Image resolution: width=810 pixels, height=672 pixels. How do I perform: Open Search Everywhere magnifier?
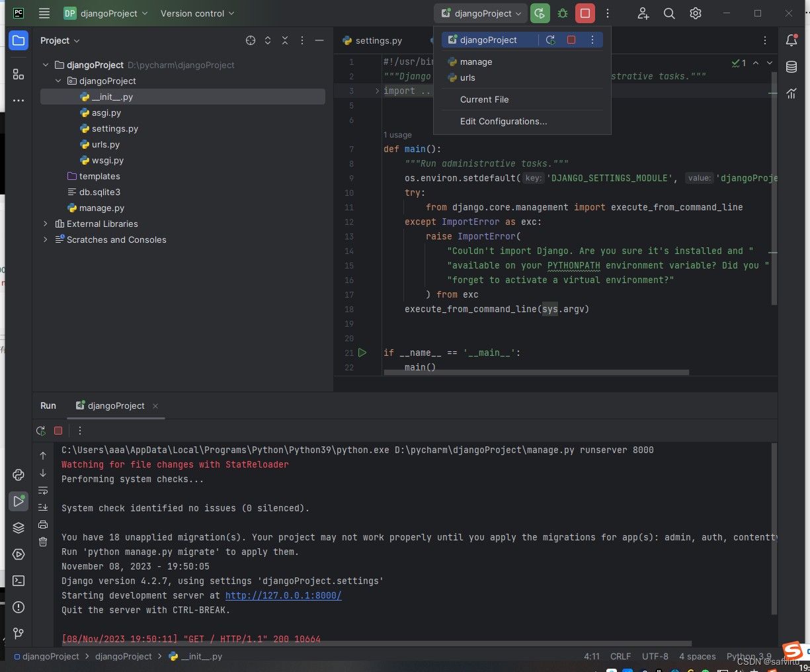(x=669, y=13)
